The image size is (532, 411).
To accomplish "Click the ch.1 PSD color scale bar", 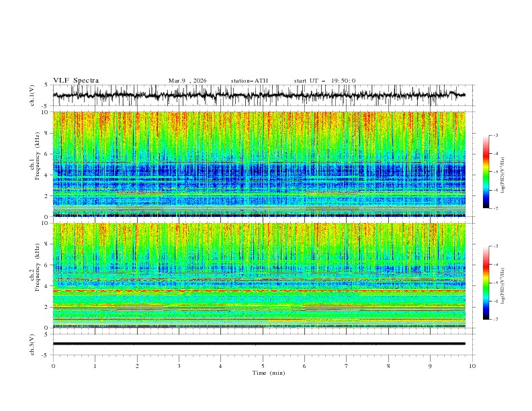I will point(486,172).
